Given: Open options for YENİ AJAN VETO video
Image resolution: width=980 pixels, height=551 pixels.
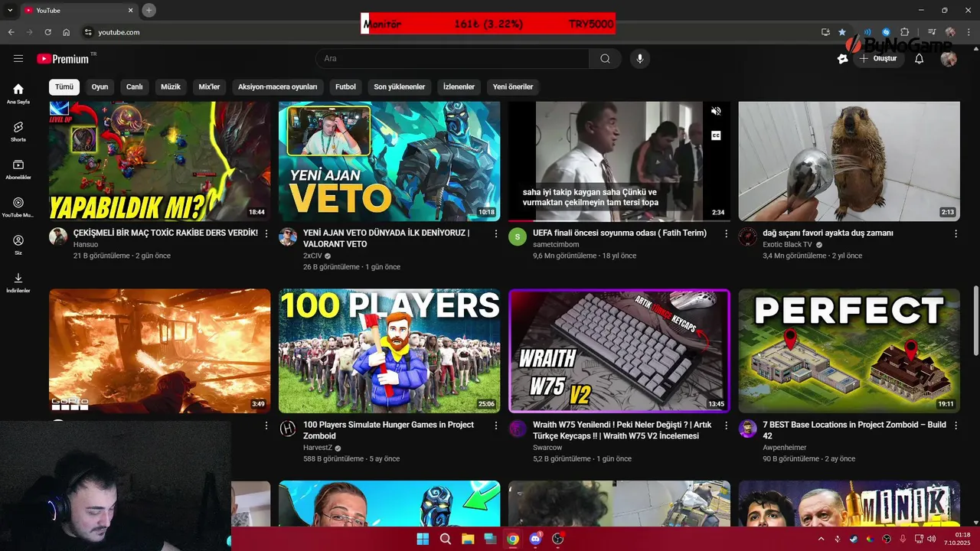Looking at the screenshot, I should point(496,233).
